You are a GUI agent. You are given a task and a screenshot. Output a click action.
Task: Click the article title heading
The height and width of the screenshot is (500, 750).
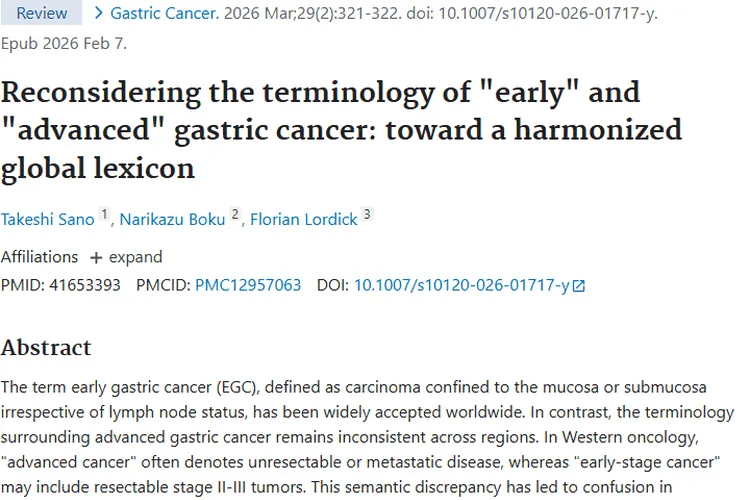click(340, 130)
